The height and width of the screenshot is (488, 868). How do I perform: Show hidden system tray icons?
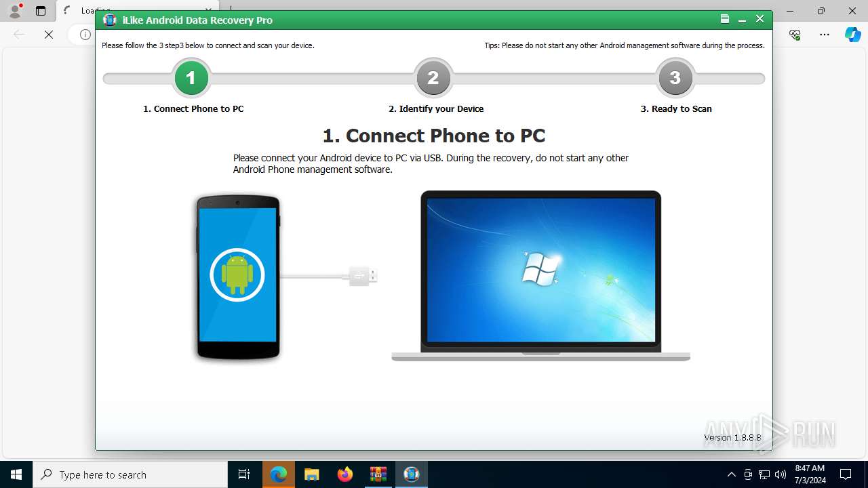(731, 474)
